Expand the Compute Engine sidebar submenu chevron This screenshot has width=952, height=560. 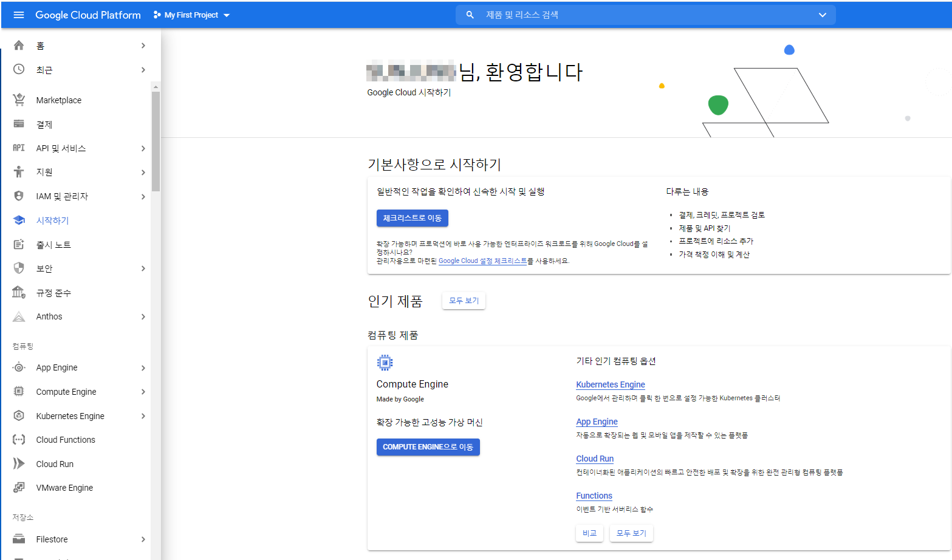coord(143,392)
